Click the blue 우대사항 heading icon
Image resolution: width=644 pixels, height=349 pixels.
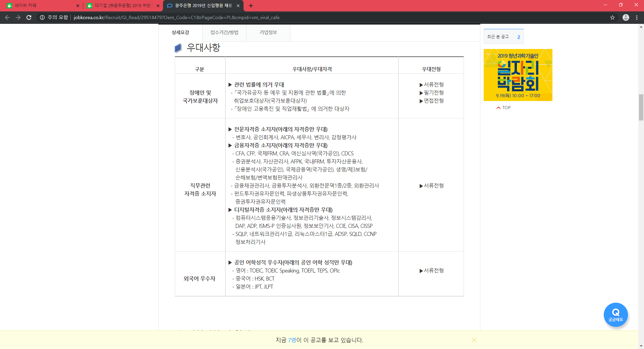[178, 48]
